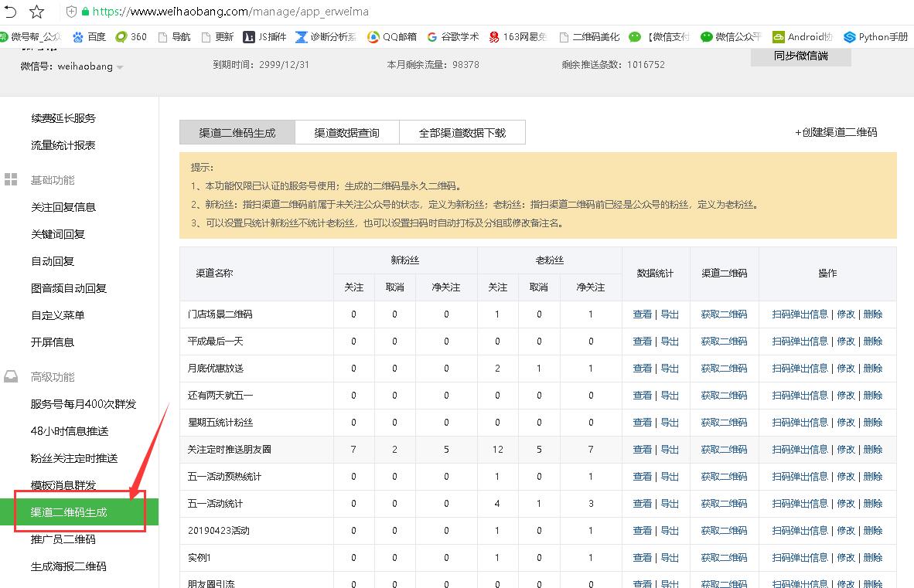Screen dimensions: 914x588
Task: Click 删除 in the 关注定时推送朋友圈 row
Action: tap(872, 450)
